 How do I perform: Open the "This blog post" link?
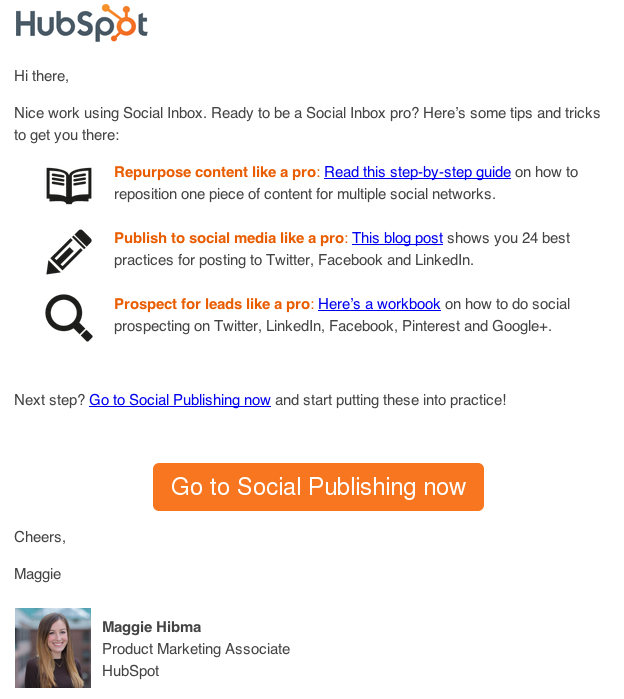[397, 238]
